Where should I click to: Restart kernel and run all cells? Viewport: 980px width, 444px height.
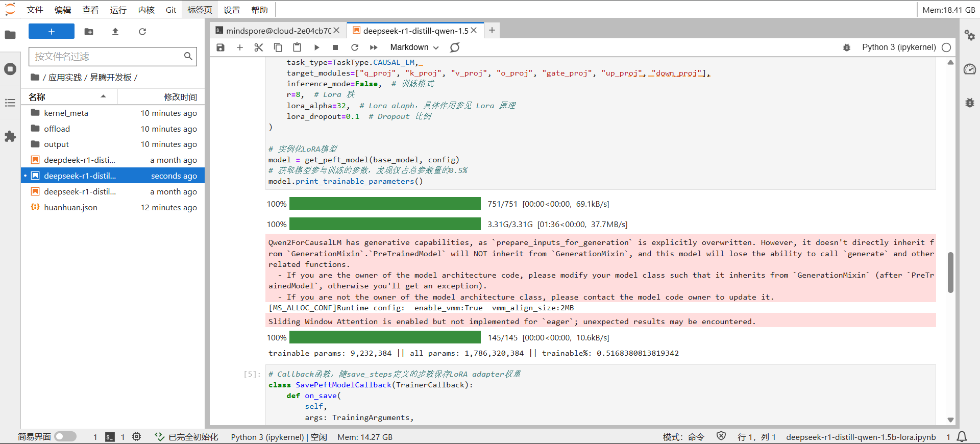(x=374, y=47)
